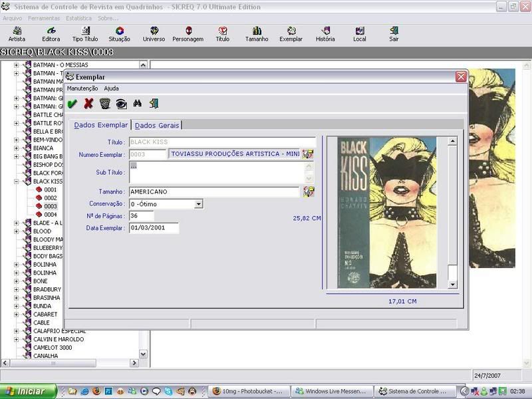Image resolution: width=532 pixels, height=399 pixels.
Task: Open the Universo toolbar icon
Action: pos(154,34)
